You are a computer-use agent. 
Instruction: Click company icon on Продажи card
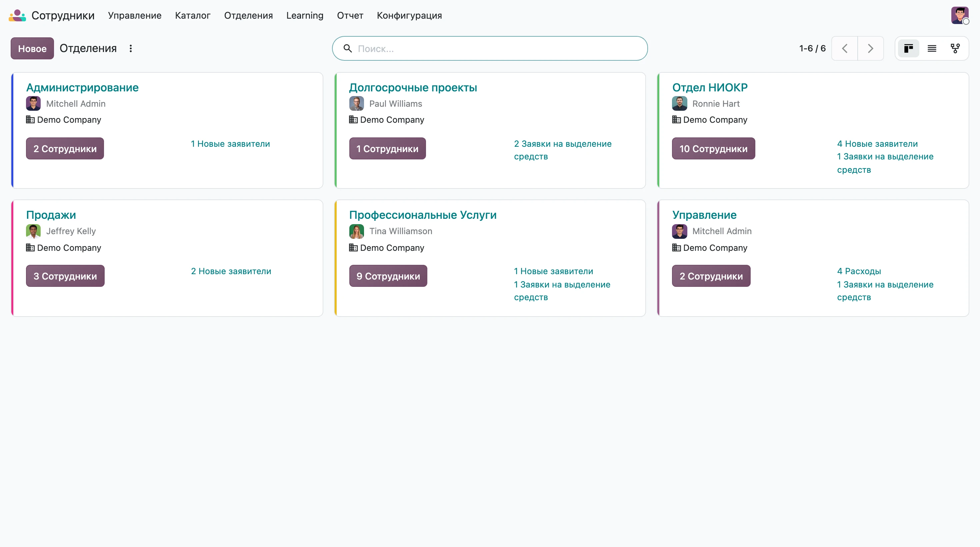click(30, 247)
